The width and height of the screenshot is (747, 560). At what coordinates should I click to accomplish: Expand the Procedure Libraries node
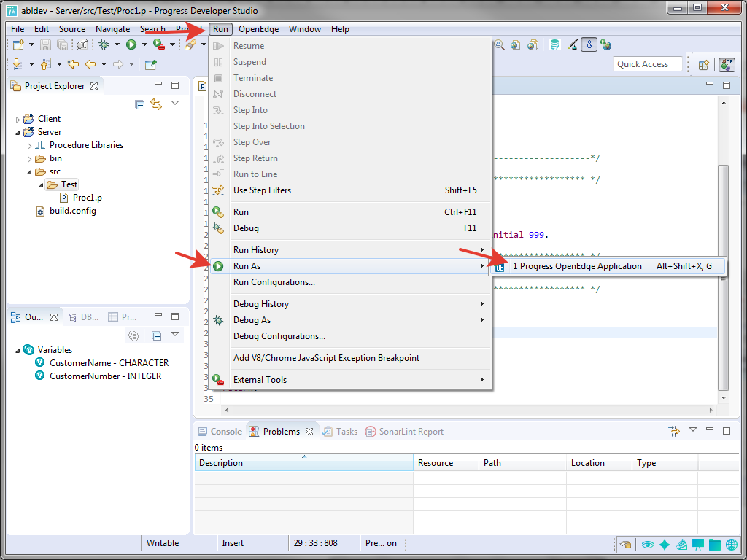pyautogui.click(x=29, y=146)
